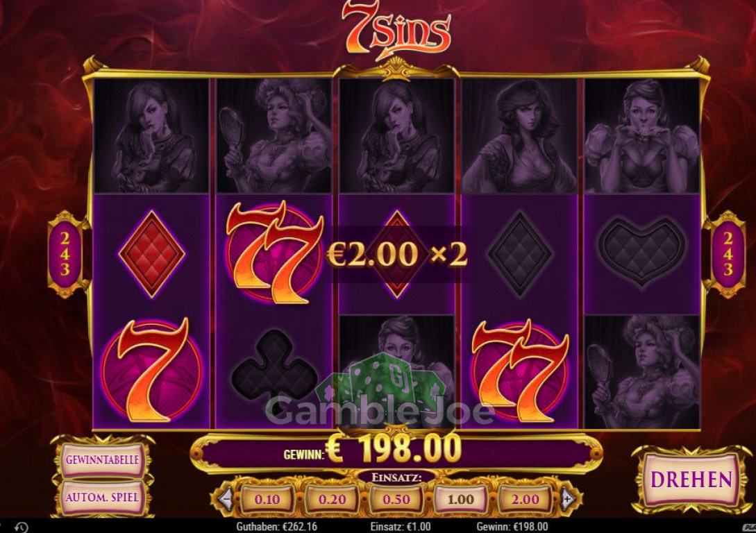Choose the 1.00 bet amount
The width and height of the screenshot is (756, 533).
[461, 499]
